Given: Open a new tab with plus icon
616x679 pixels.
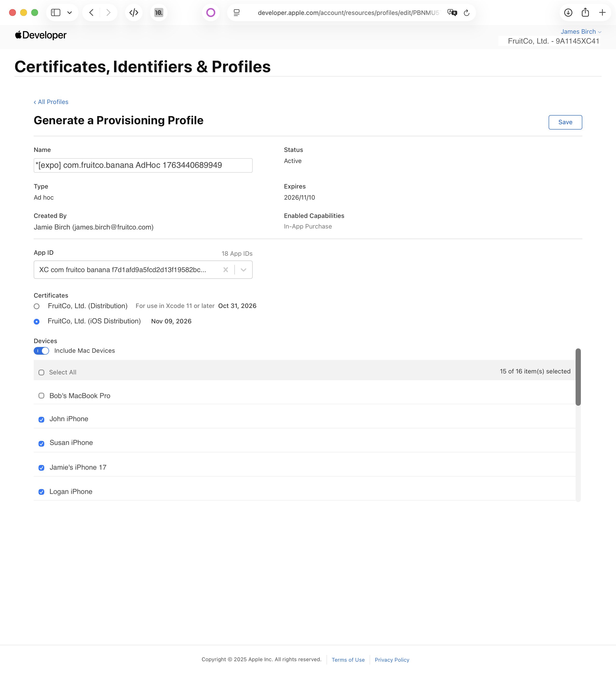Looking at the screenshot, I should point(603,13).
